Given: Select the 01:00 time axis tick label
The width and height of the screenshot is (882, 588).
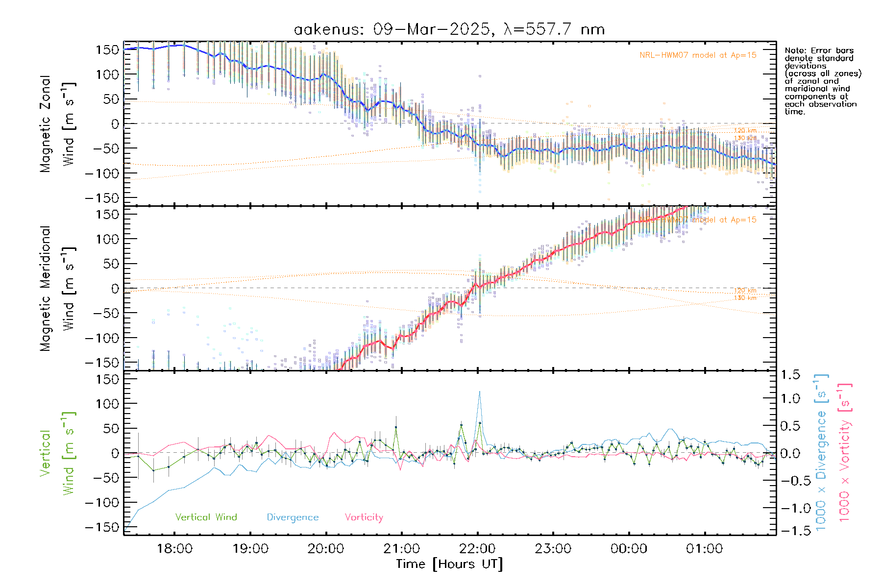Looking at the screenshot, I should 705,549.
